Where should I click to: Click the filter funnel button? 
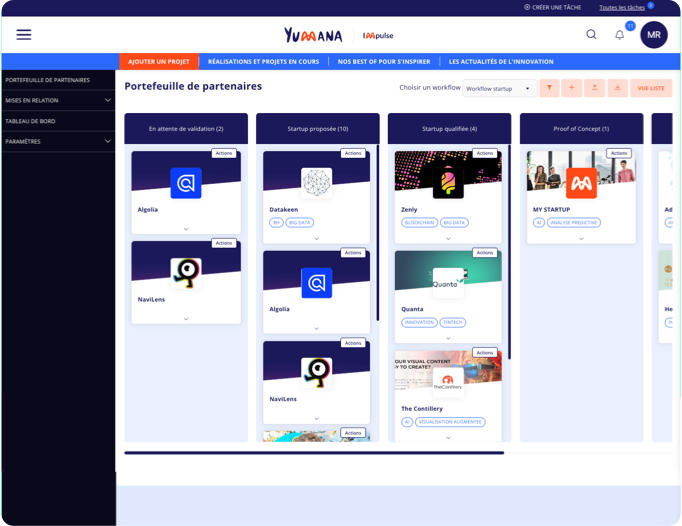coord(549,88)
